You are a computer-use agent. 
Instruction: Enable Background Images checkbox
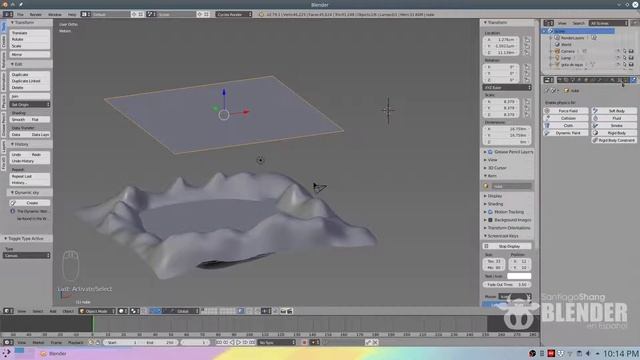coord(490,220)
